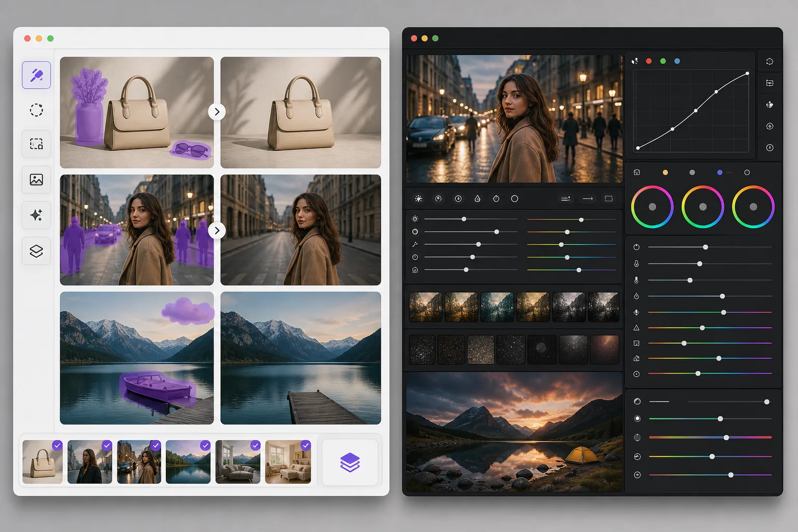
Task: Select the yellow dot above the color wheels
Action: click(x=665, y=172)
